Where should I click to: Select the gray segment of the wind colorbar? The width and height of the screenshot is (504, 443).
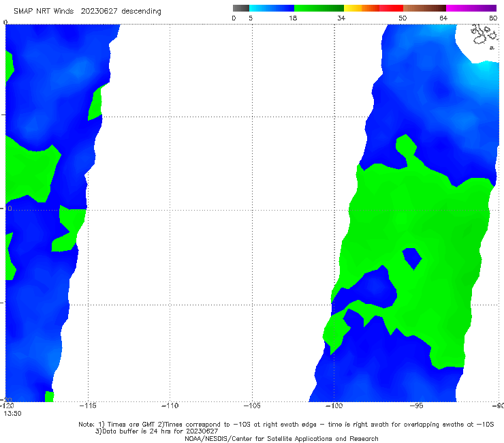(241, 8)
